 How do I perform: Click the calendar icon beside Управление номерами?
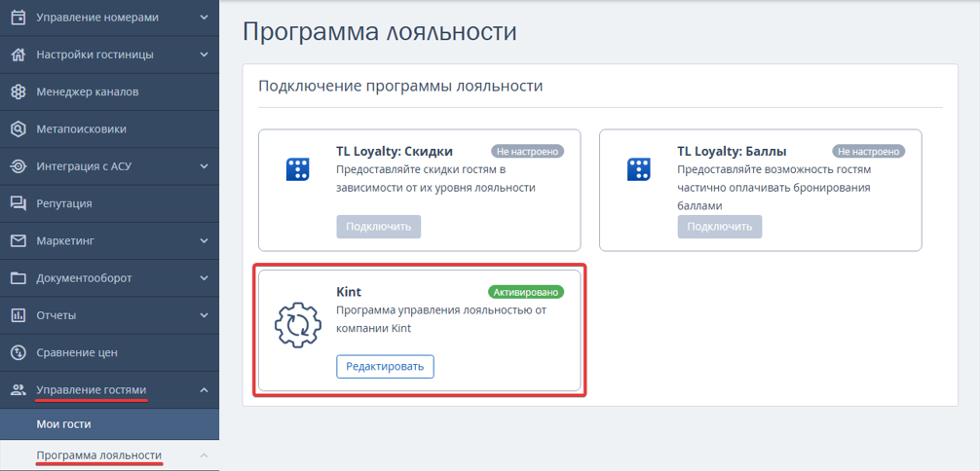click(19, 18)
